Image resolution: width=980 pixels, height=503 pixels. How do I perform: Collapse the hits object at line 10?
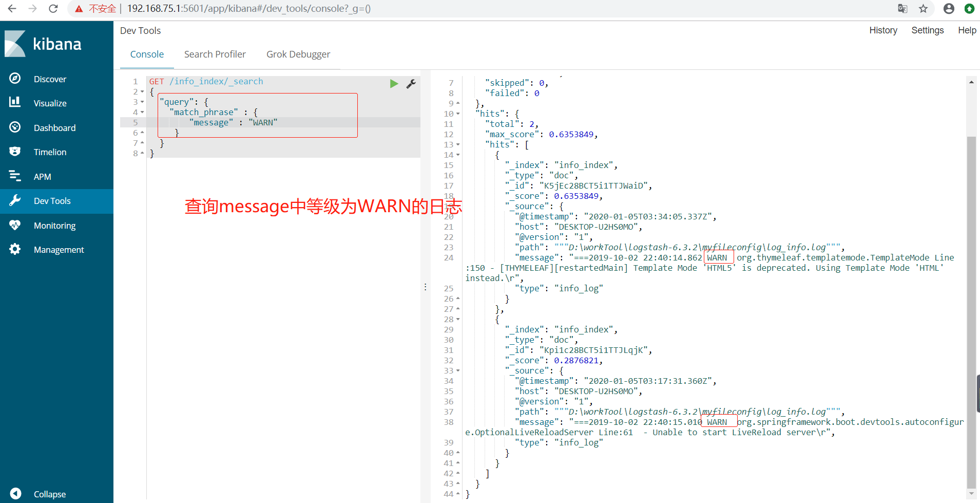pos(457,114)
